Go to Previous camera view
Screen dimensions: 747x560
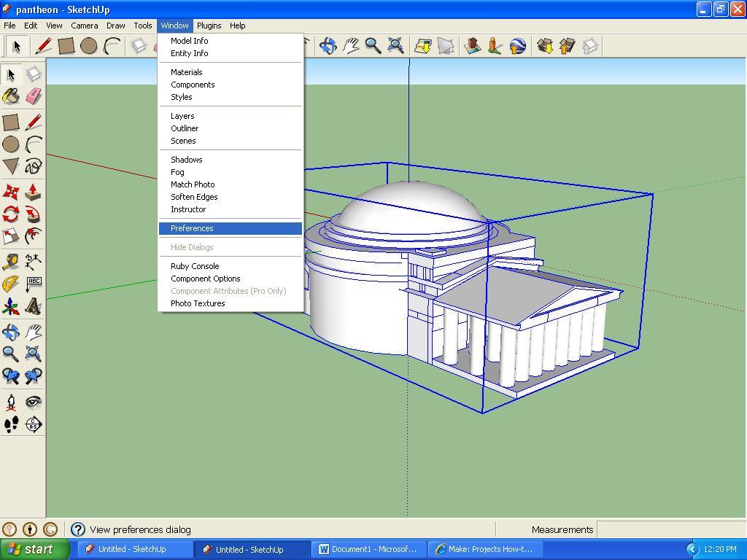point(11,376)
